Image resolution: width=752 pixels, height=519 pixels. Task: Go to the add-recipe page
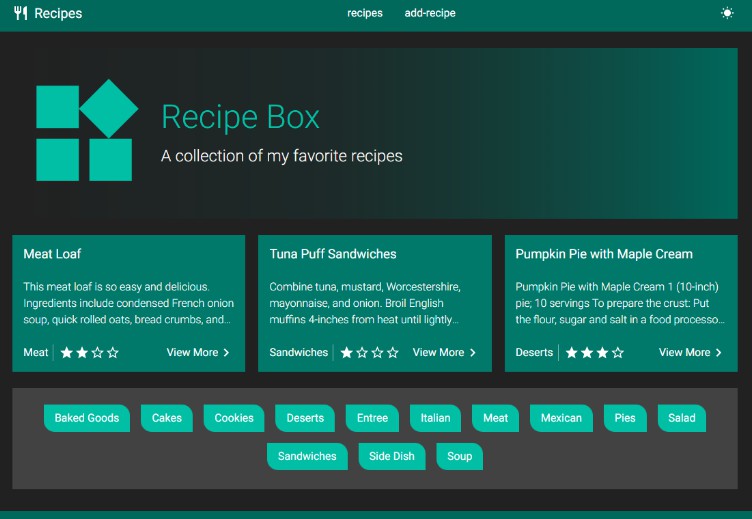(x=430, y=14)
